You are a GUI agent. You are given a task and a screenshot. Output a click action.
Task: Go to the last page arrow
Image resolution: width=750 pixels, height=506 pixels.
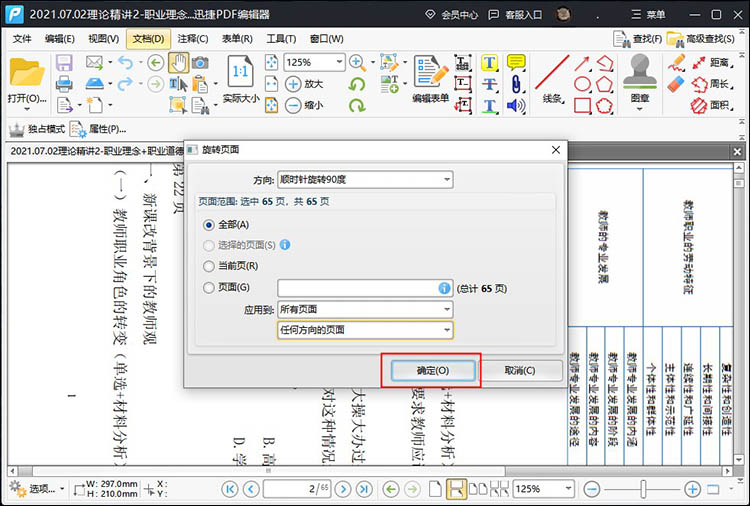tap(364, 489)
